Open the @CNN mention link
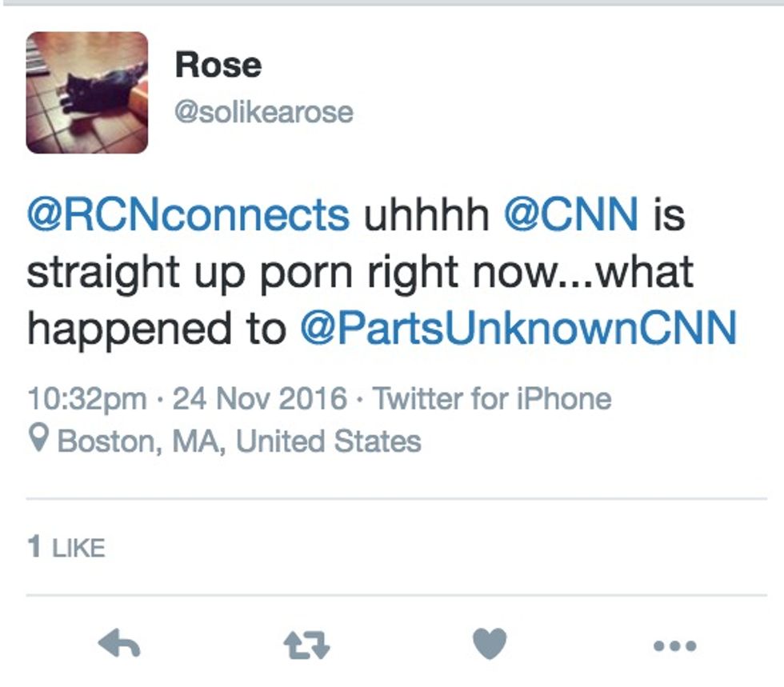 tap(570, 216)
